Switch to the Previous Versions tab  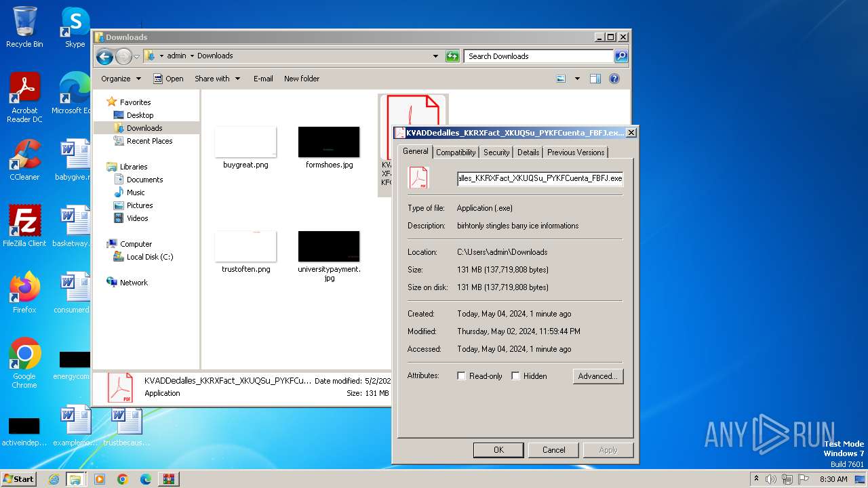point(576,152)
